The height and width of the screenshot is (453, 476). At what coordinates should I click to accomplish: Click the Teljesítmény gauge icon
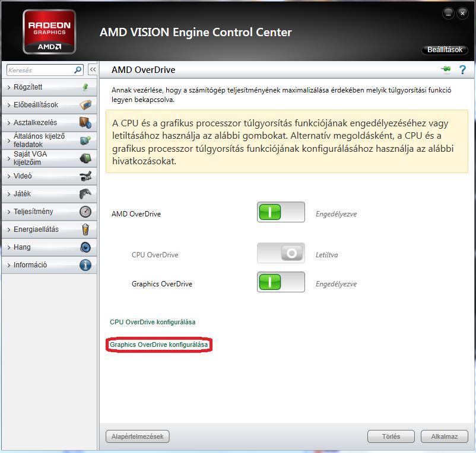(85, 212)
